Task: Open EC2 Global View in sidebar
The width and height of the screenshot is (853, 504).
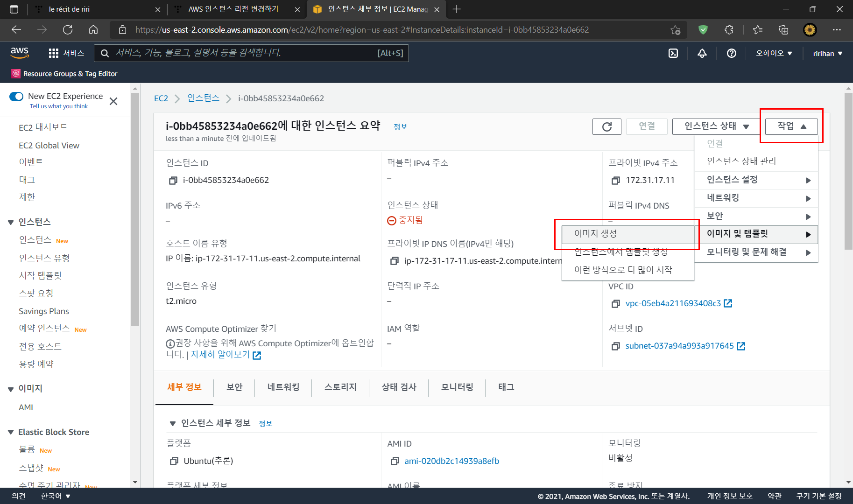Action: pyautogui.click(x=49, y=146)
